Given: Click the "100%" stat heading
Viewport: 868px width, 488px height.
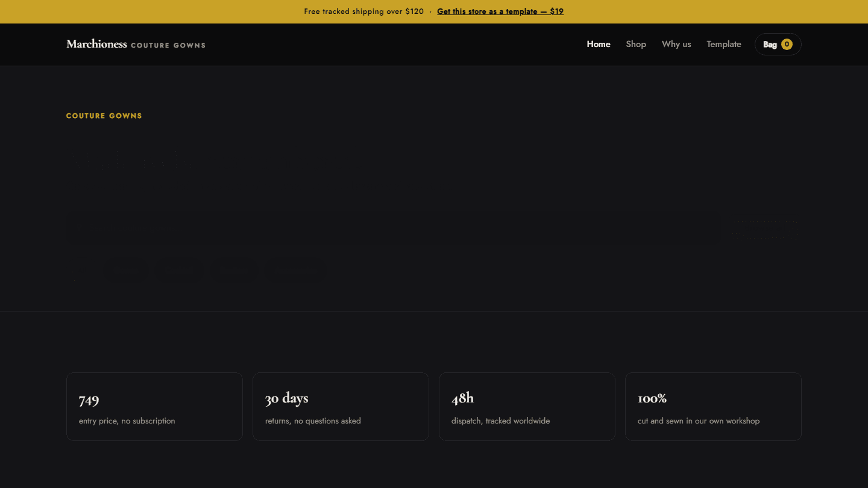Looking at the screenshot, I should 652,398.
